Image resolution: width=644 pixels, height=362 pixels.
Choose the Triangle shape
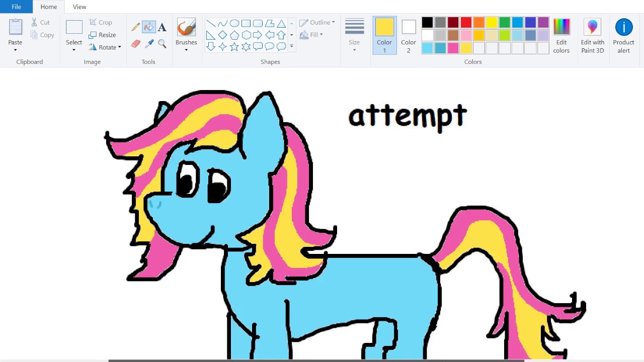281,24
